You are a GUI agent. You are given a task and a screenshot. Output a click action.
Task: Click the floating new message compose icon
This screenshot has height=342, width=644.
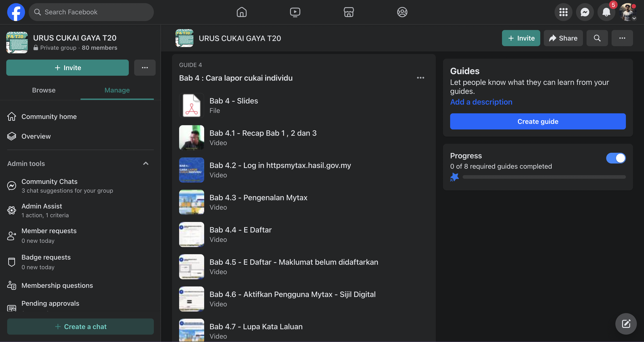(626, 324)
